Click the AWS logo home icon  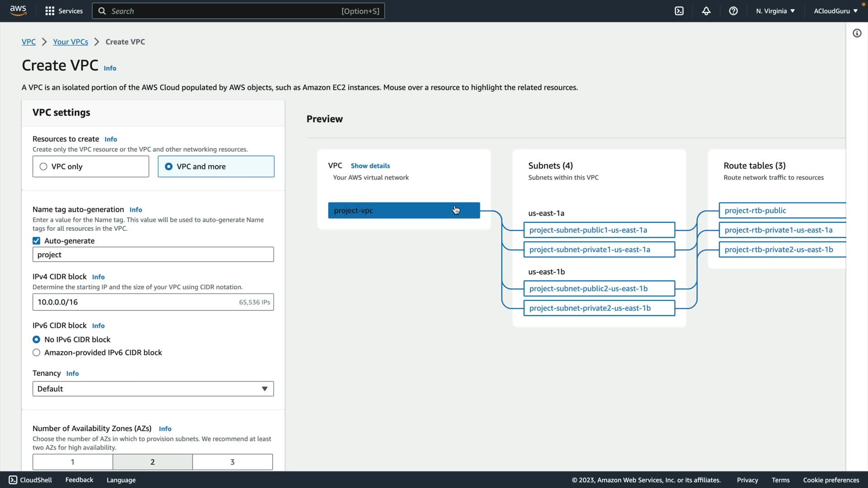[x=18, y=11]
